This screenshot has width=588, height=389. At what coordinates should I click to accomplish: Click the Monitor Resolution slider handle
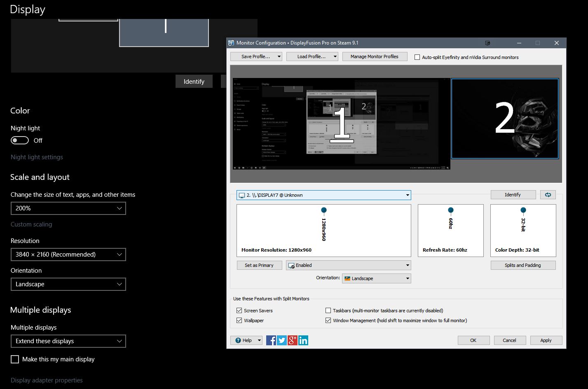coord(324,210)
